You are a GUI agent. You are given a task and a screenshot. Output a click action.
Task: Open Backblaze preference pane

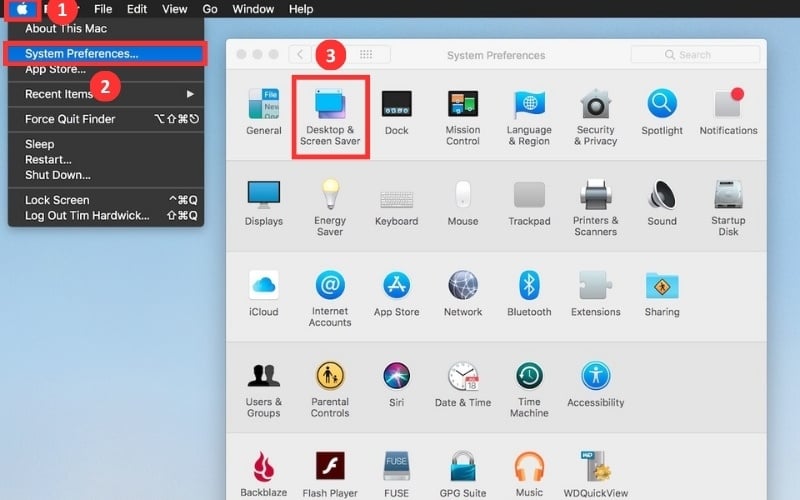pyautogui.click(x=263, y=474)
